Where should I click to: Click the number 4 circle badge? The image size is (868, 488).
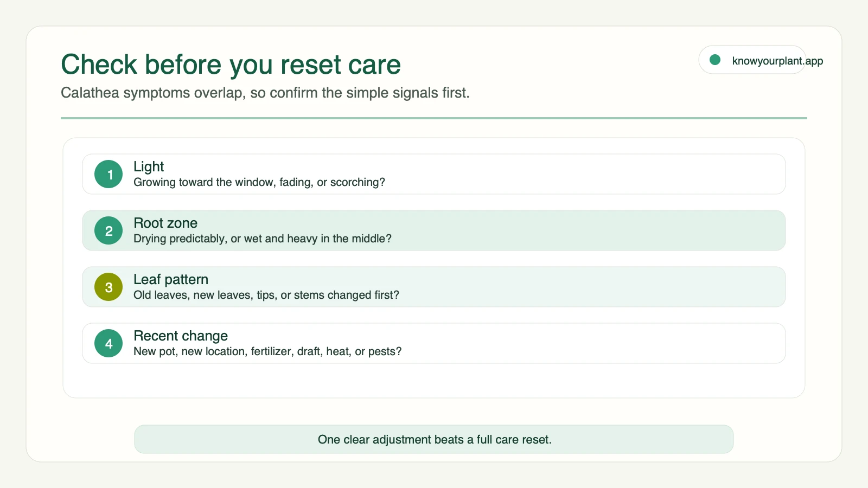click(108, 343)
